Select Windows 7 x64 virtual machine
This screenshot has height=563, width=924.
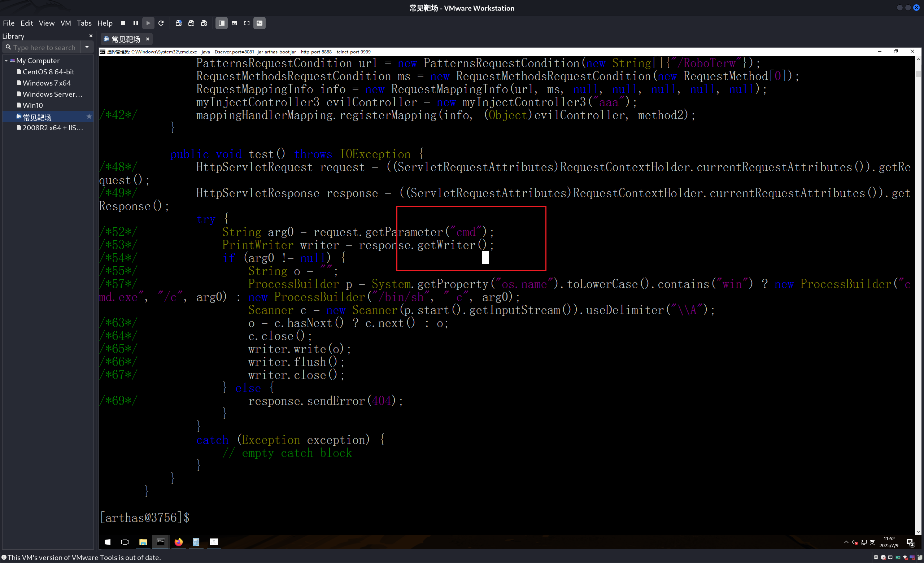[47, 83]
